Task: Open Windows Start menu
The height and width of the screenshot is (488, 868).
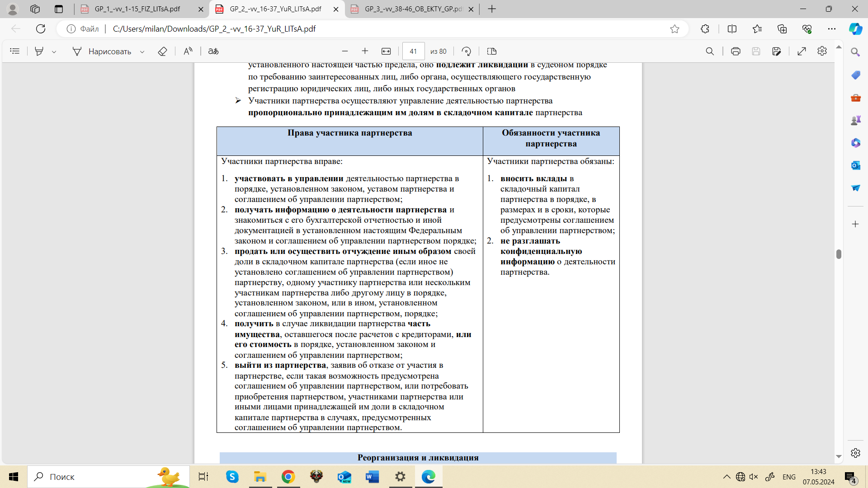Action: pyautogui.click(x=14, y=477)
